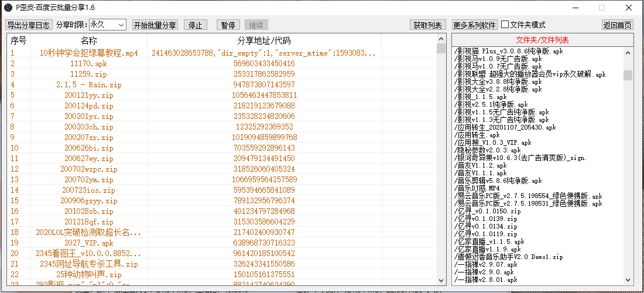Screen dimensions: 644x293
Task: Start batch sharing with 开始批量分享
Action: (x=155, y=25)
